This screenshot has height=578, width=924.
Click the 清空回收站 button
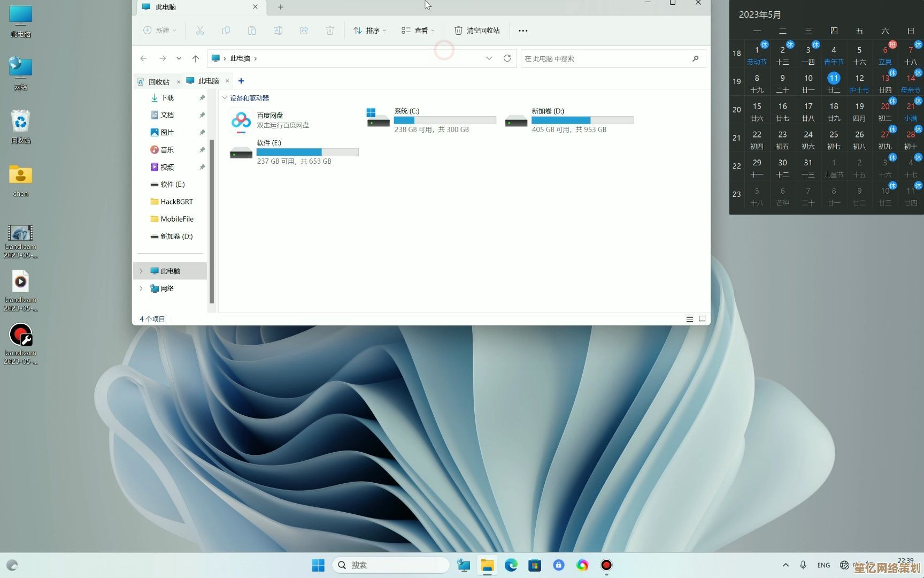(477, 31)
